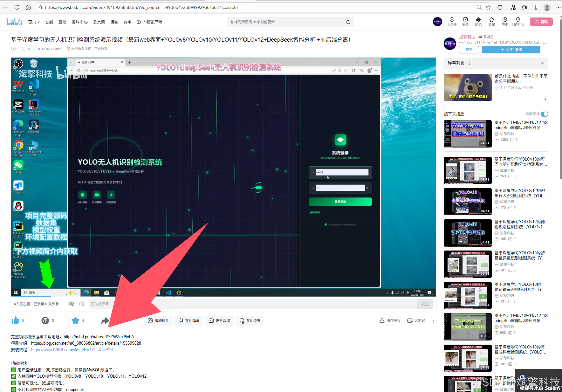Reload the page with refresh icon
Viewport: 562px width, 392px height.
point(17,7)
